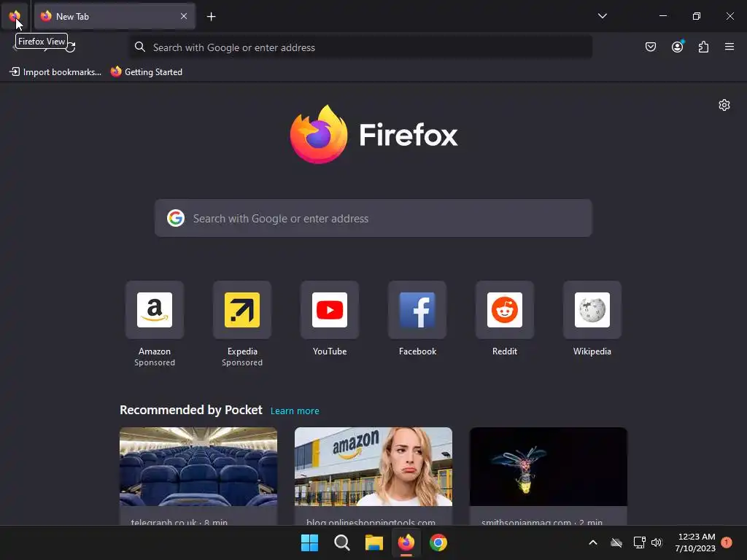Open the network status tray icon
The width and height of the screenshot is (747, 560).
point(639,542)
